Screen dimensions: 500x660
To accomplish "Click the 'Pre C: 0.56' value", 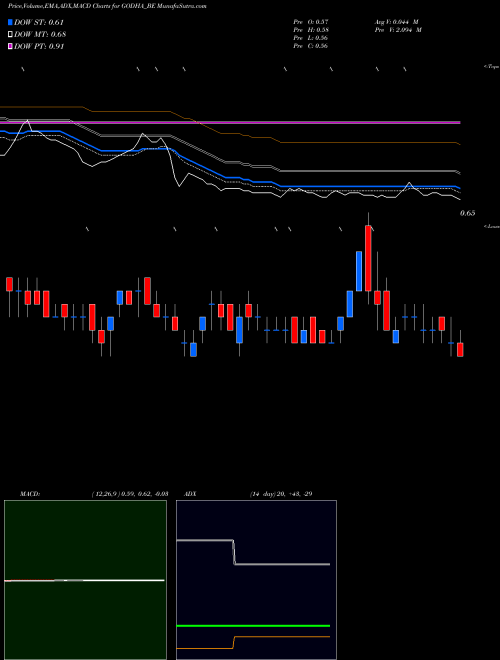I will pos(311,46).
